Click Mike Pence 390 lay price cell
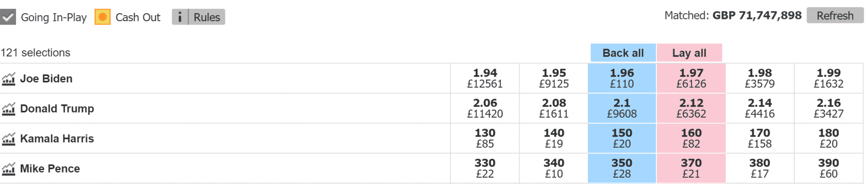 coord(829,168)
